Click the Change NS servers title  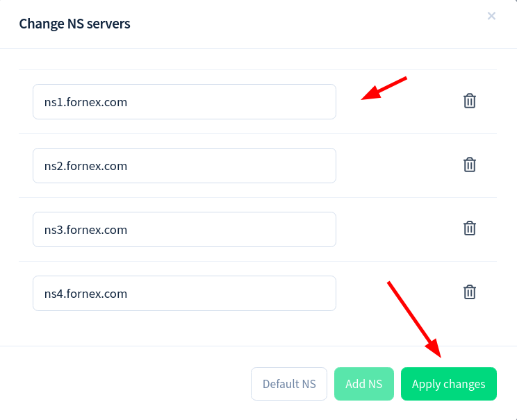tap(74, 24)
